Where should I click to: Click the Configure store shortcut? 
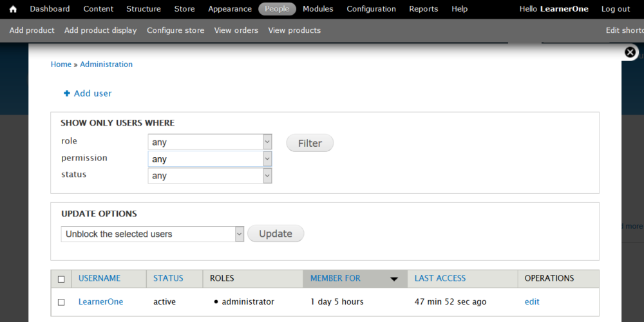176,30
